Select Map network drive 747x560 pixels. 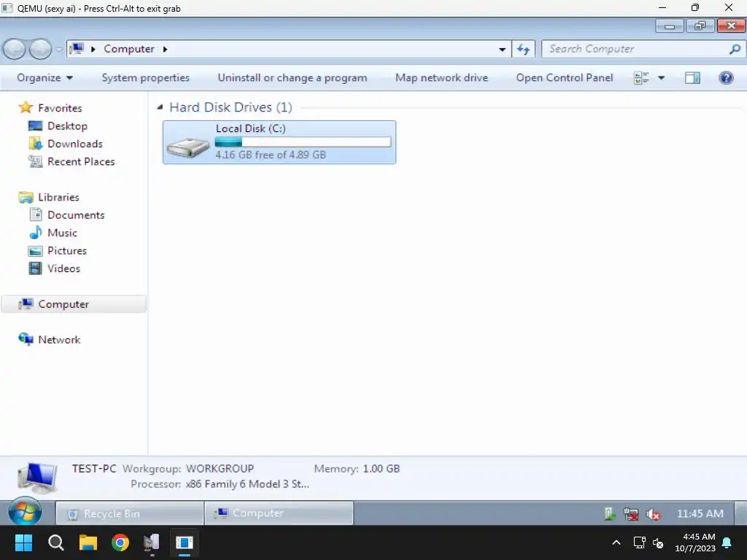[x=441, y=77]
